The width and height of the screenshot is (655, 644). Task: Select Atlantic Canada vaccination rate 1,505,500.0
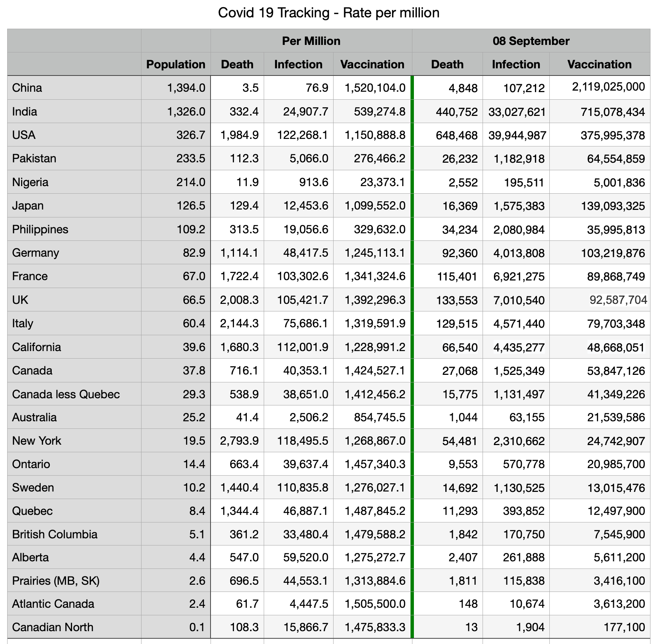(375, 604)
